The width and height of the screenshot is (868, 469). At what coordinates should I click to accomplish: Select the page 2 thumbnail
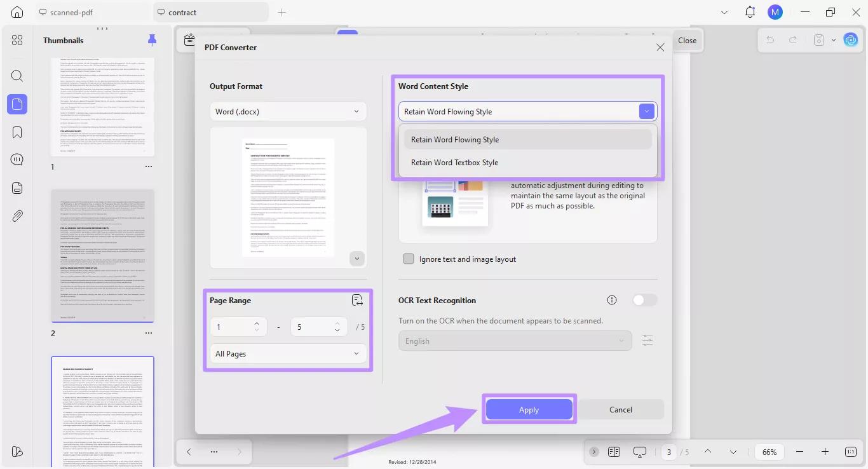click(x=102, y=255)
